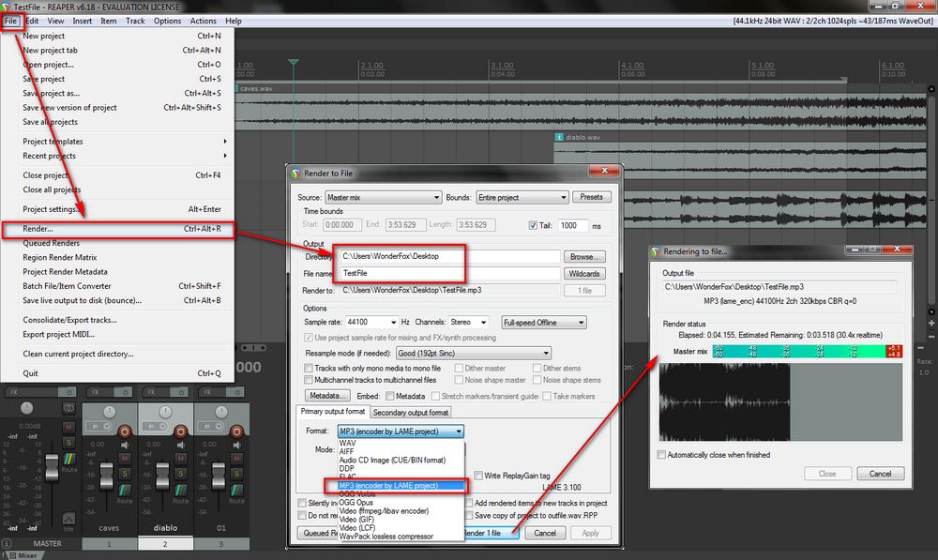Open the Sample rate dropdown
Screen dimensions: 938x560
point(371,322)
